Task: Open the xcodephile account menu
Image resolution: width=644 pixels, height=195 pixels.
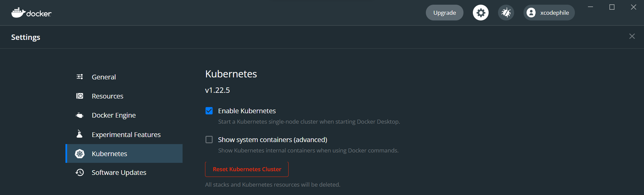Action: click(x=549, y=13)
